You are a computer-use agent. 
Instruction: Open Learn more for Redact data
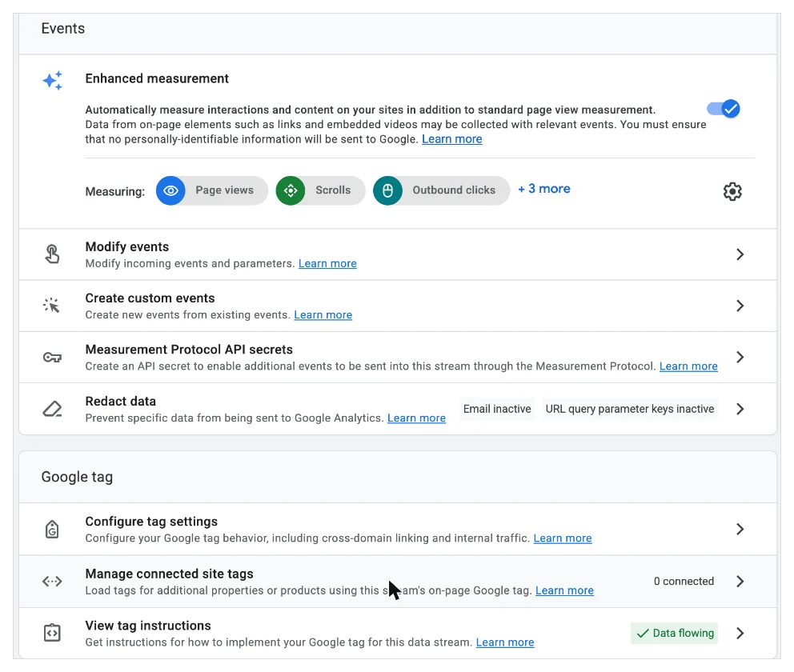click(x=416, y=418)
